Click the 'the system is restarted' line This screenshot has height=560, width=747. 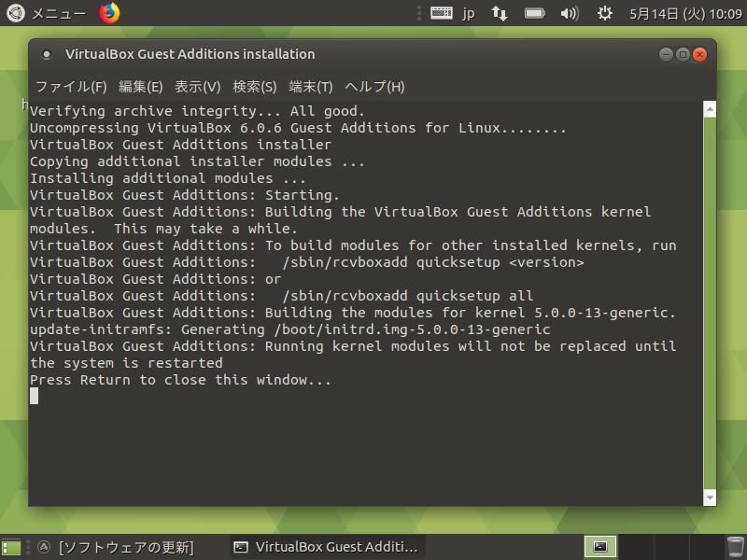pyautogui.click(x=126, y=363)
